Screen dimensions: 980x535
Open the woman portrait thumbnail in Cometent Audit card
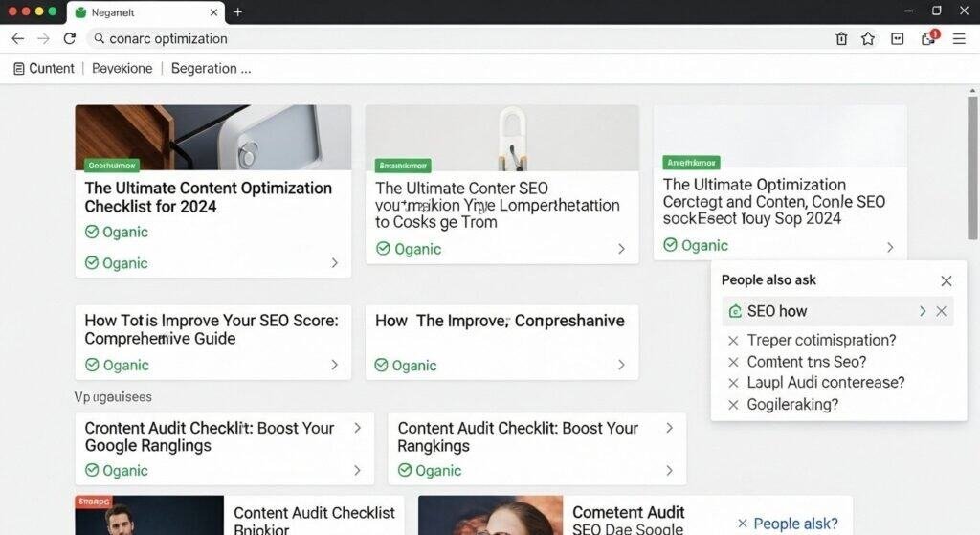491,515
